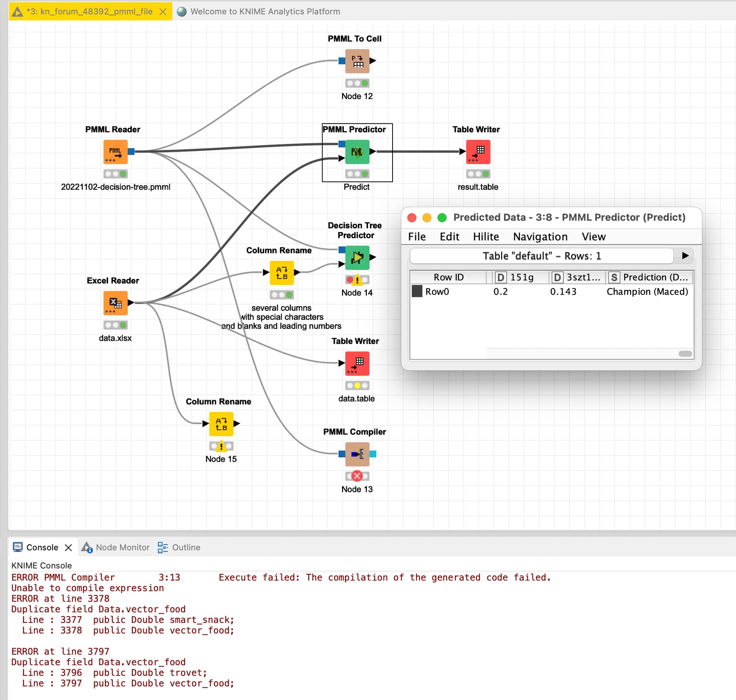Open the View menu in Predicted Data window
The width and height of the screenshot is (736, 700).
593,237
